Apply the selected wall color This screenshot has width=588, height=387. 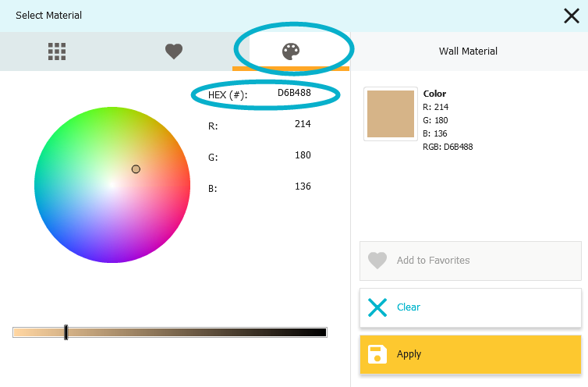(x=470, y=354)
